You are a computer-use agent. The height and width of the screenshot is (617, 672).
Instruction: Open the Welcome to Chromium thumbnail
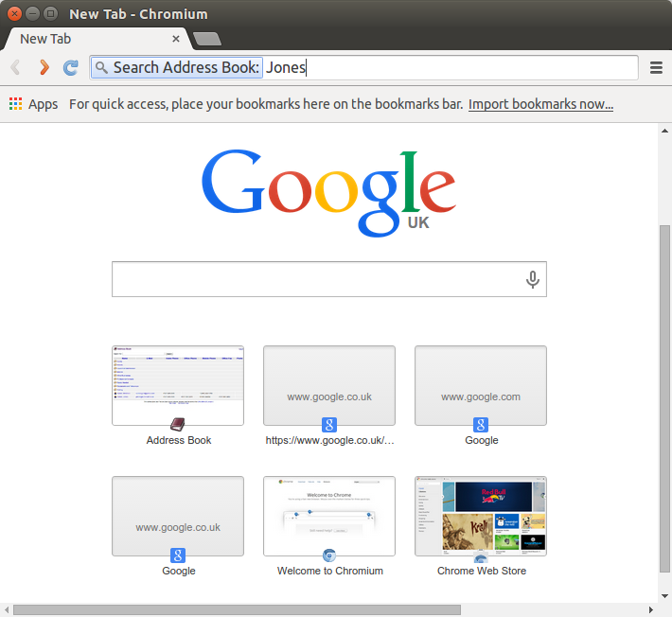click(329, 516)
